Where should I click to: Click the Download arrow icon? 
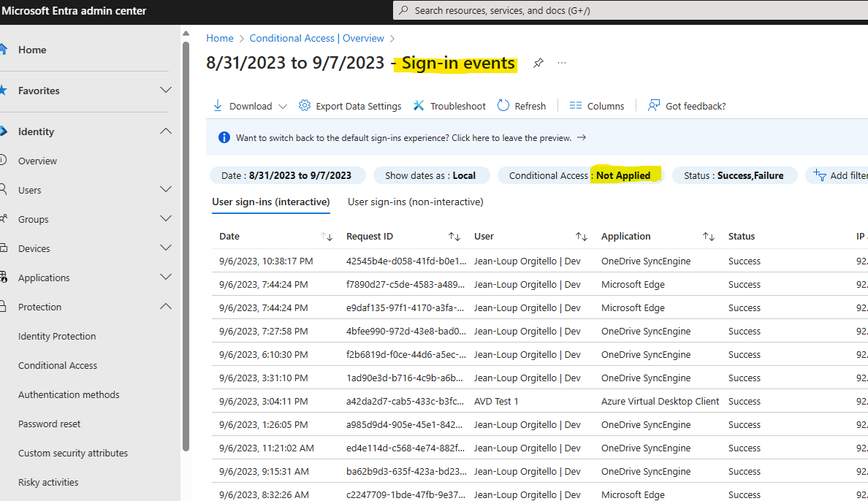(218, 106)
